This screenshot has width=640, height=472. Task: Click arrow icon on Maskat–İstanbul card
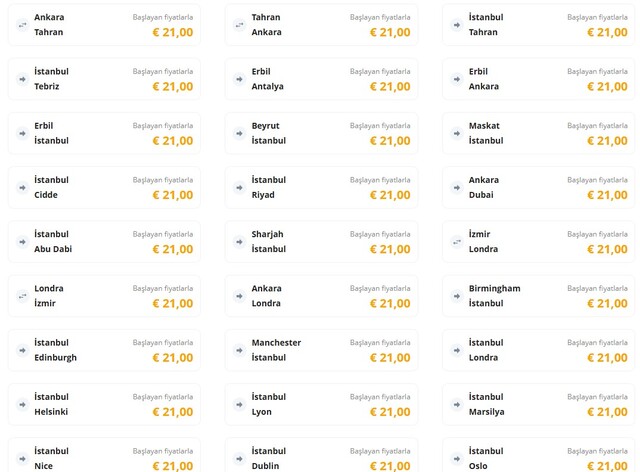point(456,132)
